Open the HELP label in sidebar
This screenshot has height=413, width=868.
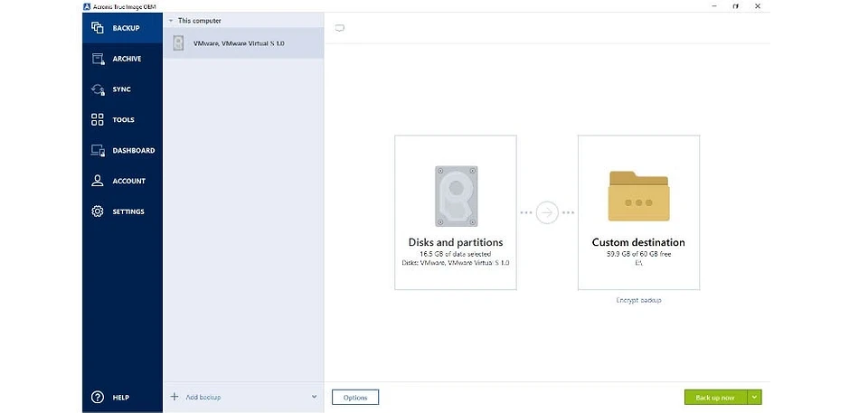(x=120, y=398)
